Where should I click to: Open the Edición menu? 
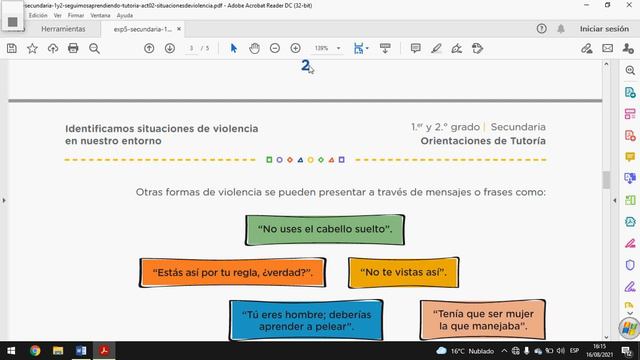(x=38, y=16)
